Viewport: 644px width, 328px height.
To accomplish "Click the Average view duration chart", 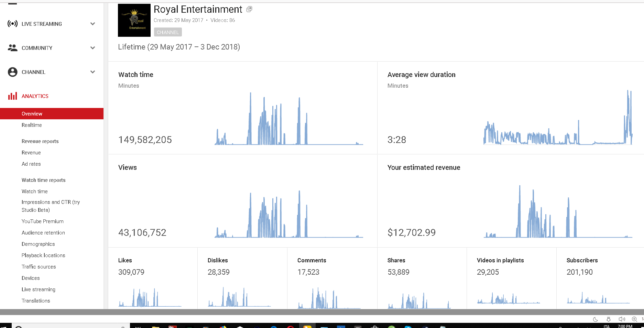I will [558, 117].
